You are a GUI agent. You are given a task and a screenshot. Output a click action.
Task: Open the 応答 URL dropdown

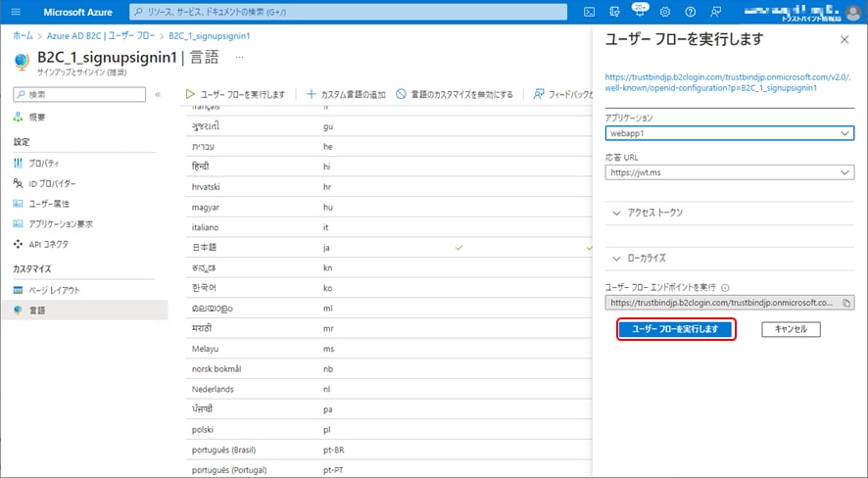[730, 172]
